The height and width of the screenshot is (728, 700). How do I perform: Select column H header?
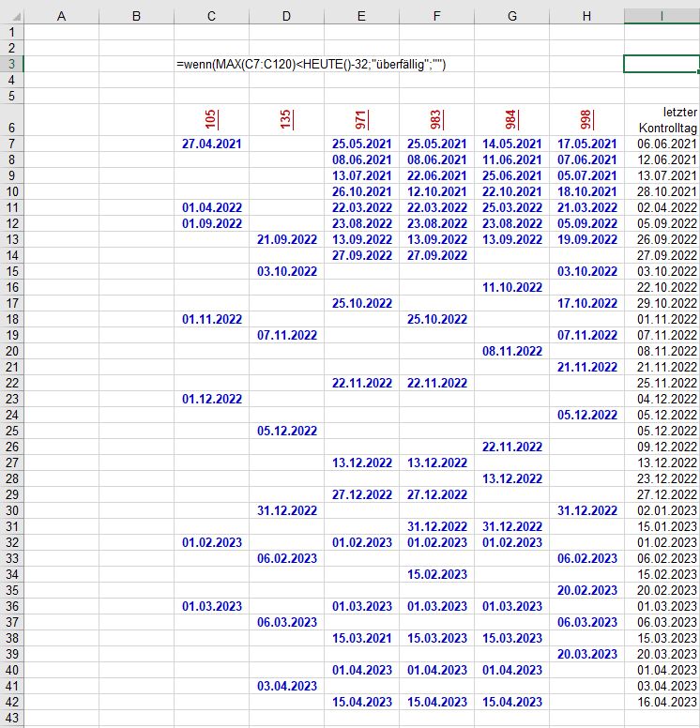coord(586,17)
